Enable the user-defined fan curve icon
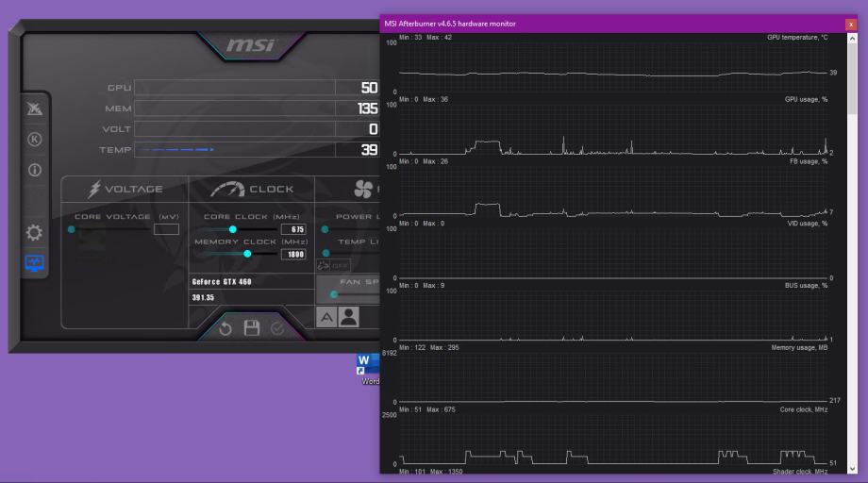Screen dimensions: 868x483 pyautogui.click(x=349, y=317)
